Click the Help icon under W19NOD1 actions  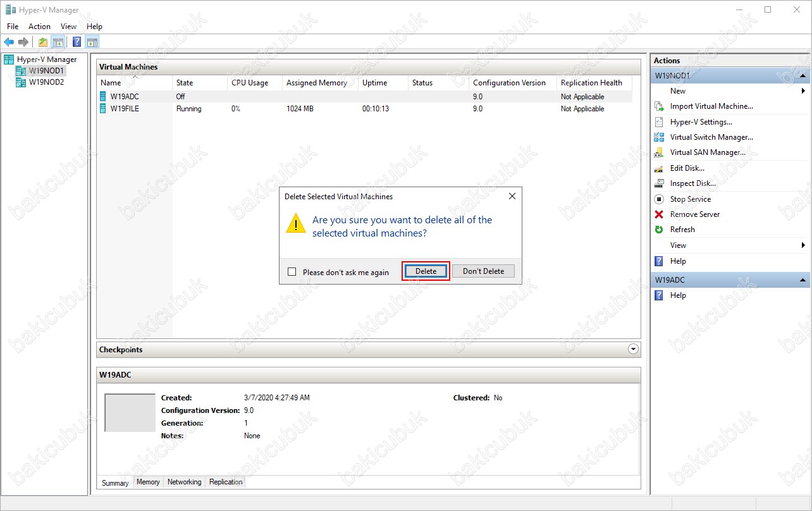(x=659, y=261)
